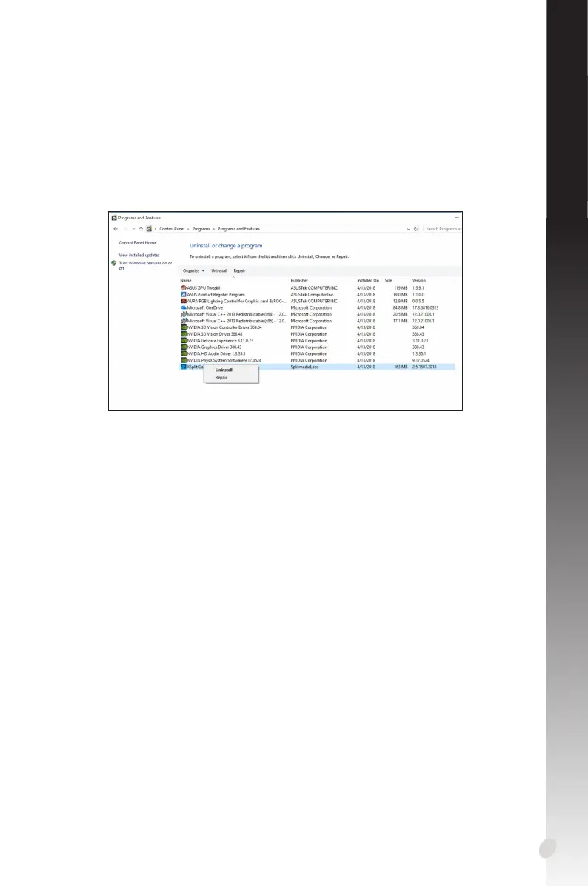Click the shield icon beside Turn Windows features
Screen dimensions: 588x886
tap(114, 263)
